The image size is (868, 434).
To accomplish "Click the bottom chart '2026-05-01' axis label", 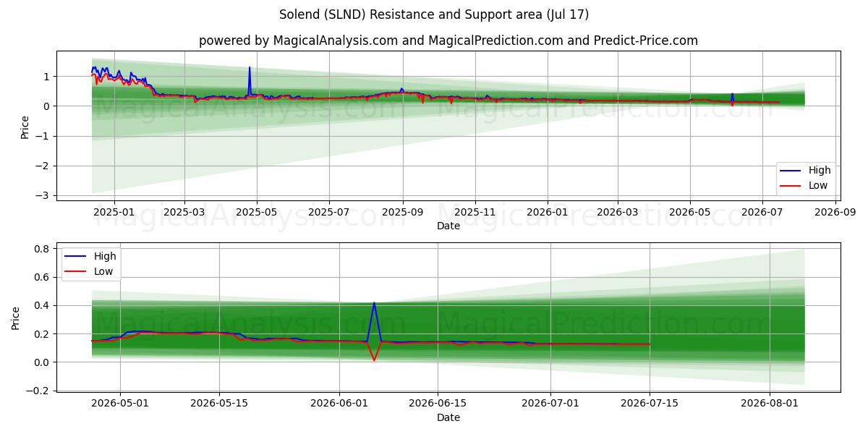I will pyautogui.click(x=120, y=404).
